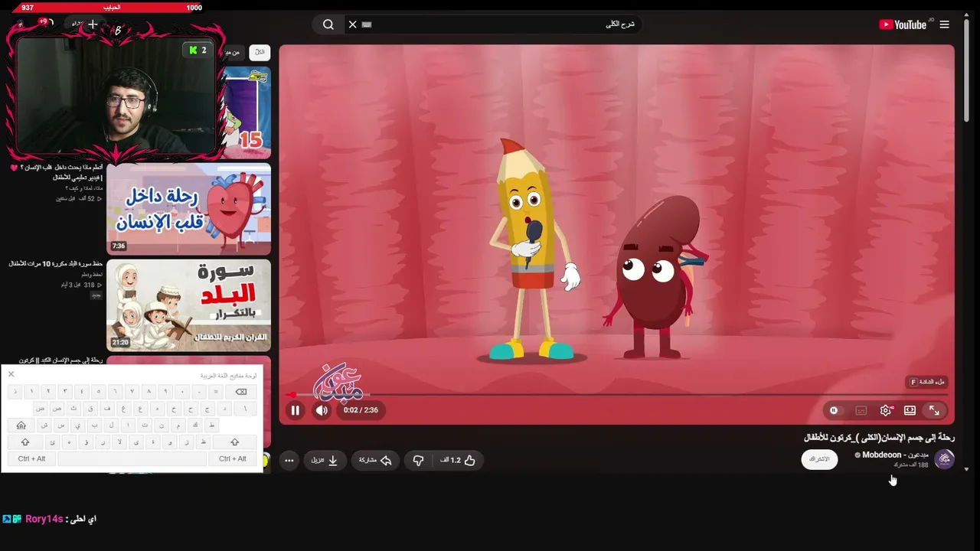Click the right Shift key on virtual keyboard
The image size is (980, 551).
click(x=234, y=442)
